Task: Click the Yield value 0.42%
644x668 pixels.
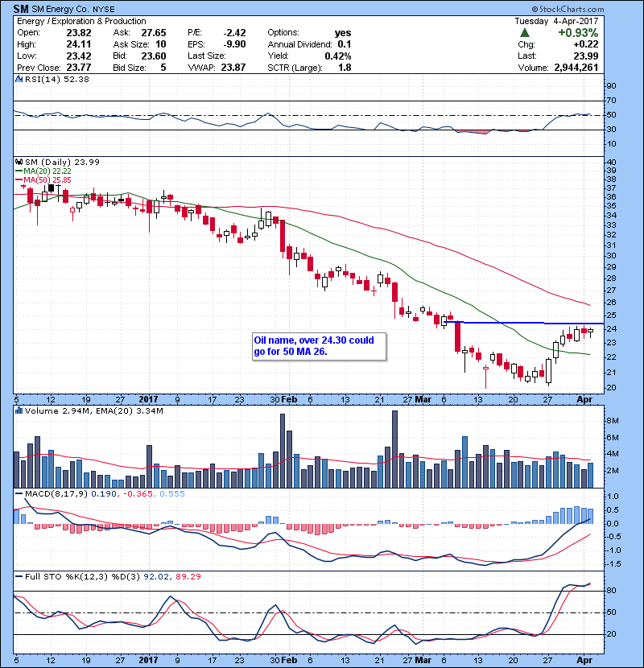Action: tap(338, 56)
